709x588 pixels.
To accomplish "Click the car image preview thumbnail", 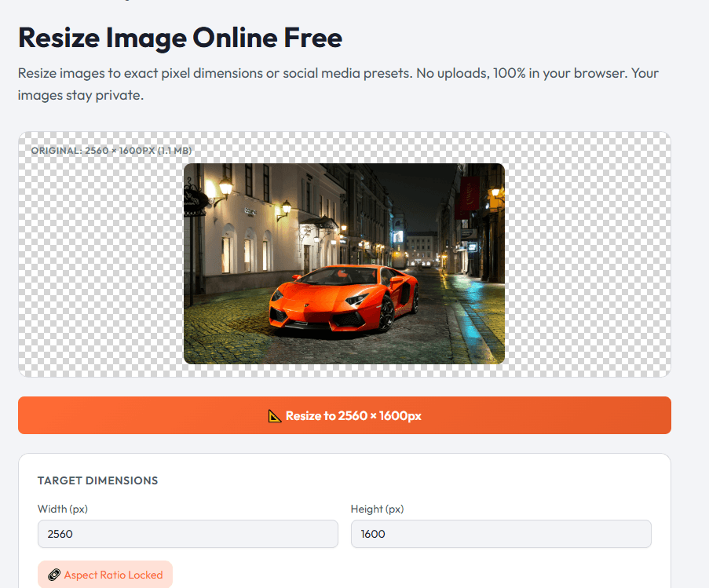I will pos(343,263).
